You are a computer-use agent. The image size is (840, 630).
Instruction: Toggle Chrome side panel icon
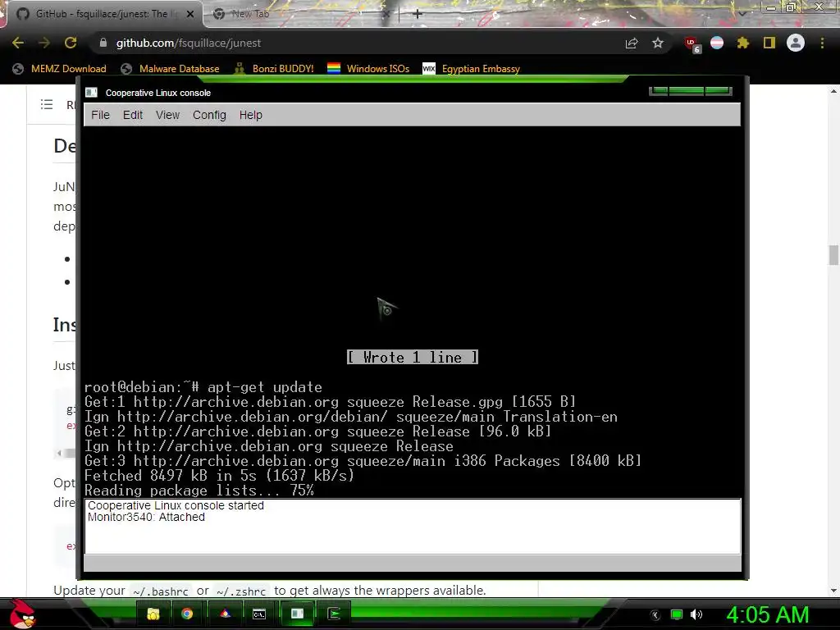click(x=769, y=43)
